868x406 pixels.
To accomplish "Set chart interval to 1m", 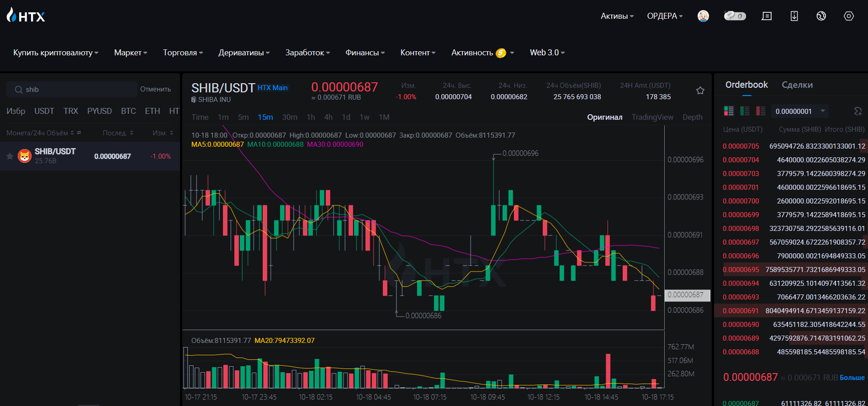I will [x=223, y=118].
